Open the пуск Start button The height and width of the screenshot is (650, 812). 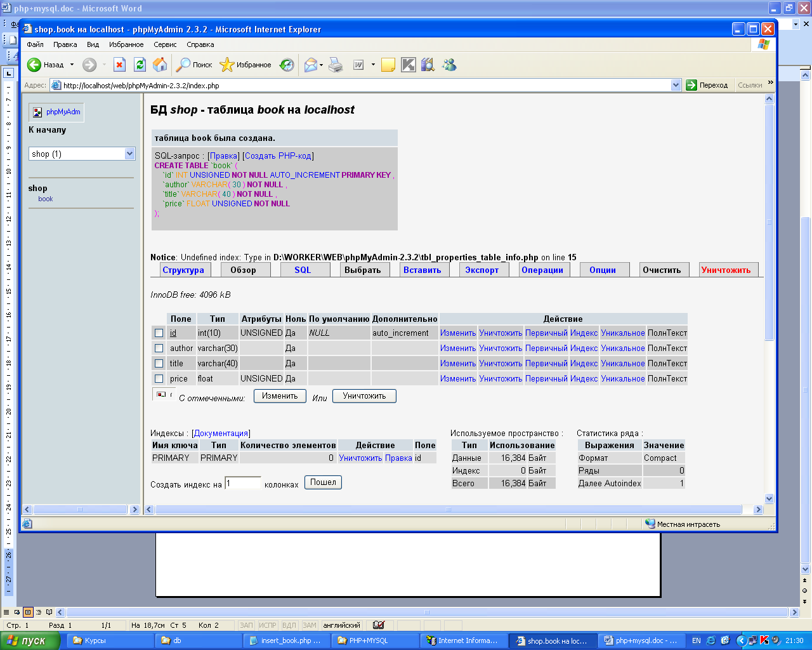pyautogui.click(x=30, y=640)
